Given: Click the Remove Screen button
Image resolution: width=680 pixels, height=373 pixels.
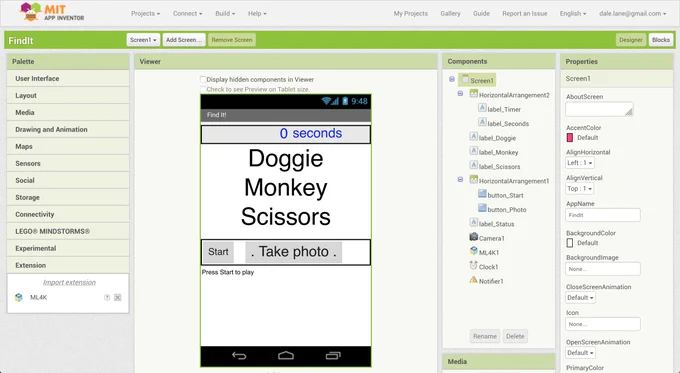Looking at the screenshot, I should pyautogui.click(x=232, y=40).
